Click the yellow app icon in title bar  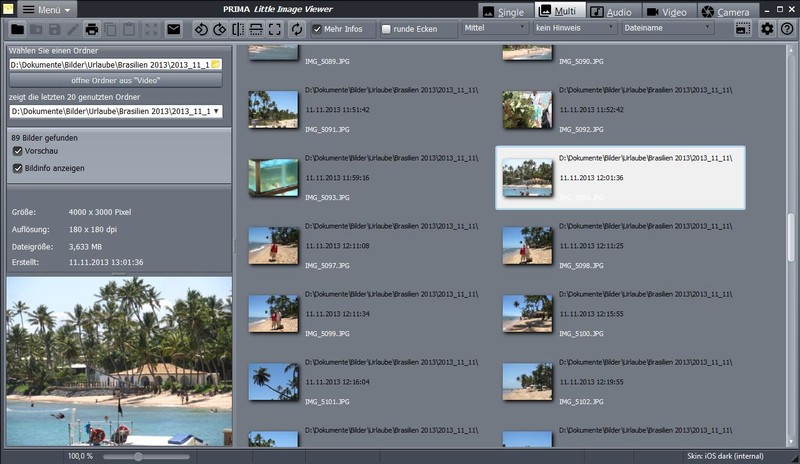pyautogui.click(x=8, y=9)
